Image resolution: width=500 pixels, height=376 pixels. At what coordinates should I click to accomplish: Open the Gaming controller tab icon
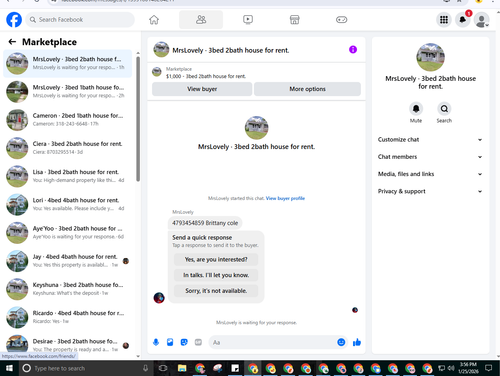coord(341,20)
